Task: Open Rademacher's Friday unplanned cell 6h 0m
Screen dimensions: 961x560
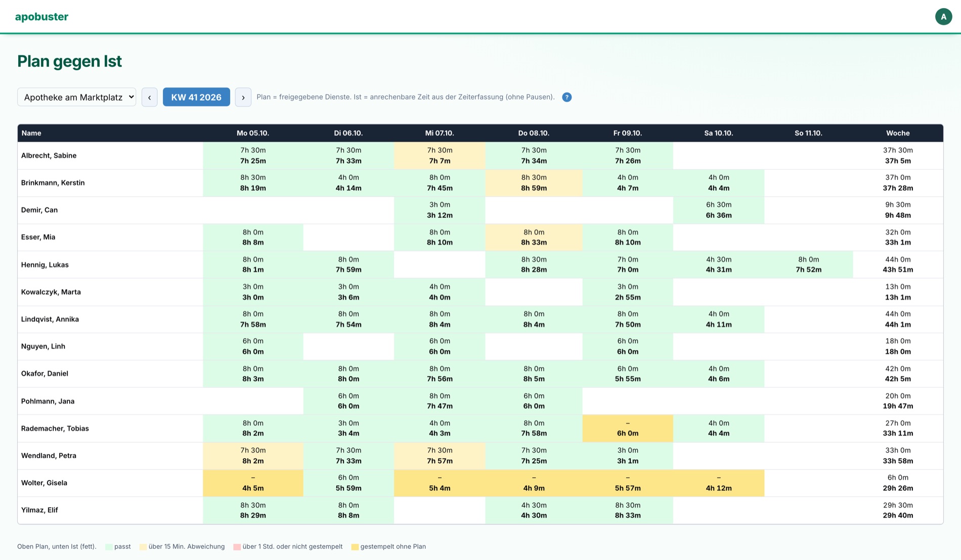Action: tap(628, 429)
